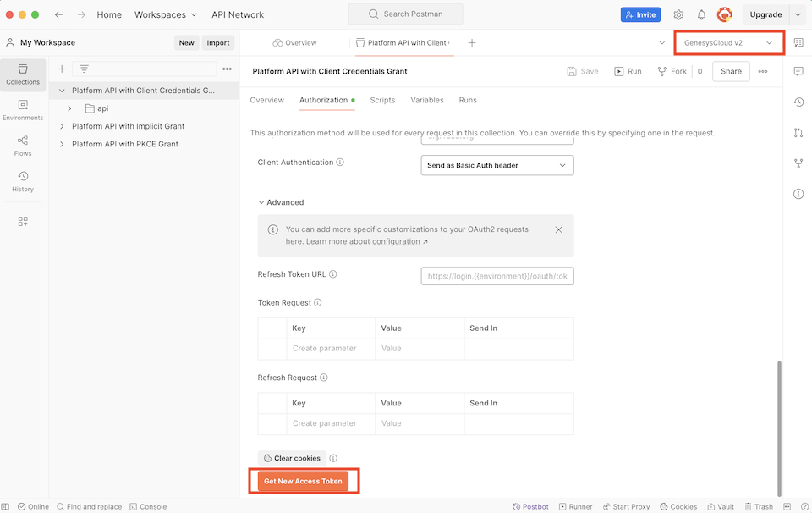This screenshot has width=812, height=513.
Task: Open the Vault from the status bar
Action: [x=720, y=506]
